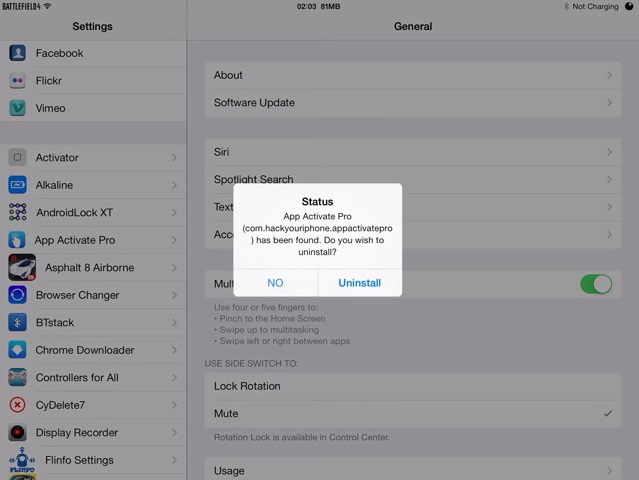
Task: Tap the 'Settings' sidebar title
Action: 93,26
